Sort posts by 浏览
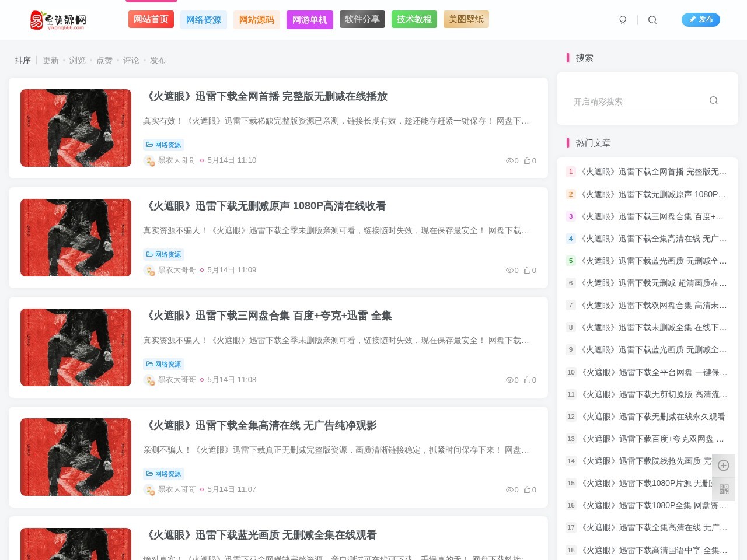Image resolution: width=747 pixels, height=560 pixels. click(78, 60)
